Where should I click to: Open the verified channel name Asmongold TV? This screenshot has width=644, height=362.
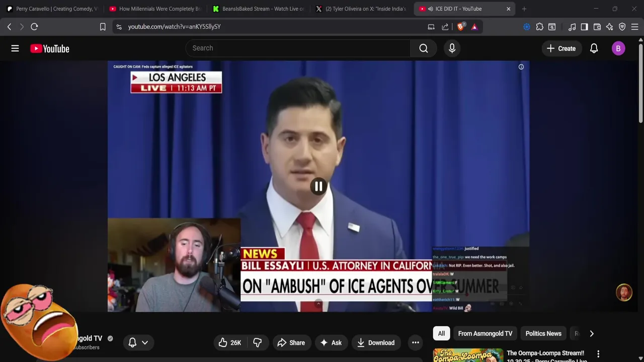coord(89,338)
